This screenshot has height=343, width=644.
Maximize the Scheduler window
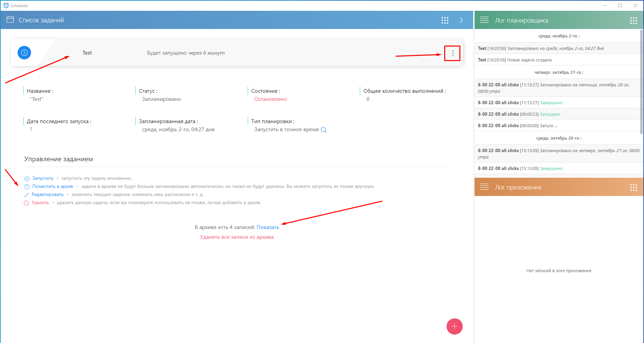620,5
